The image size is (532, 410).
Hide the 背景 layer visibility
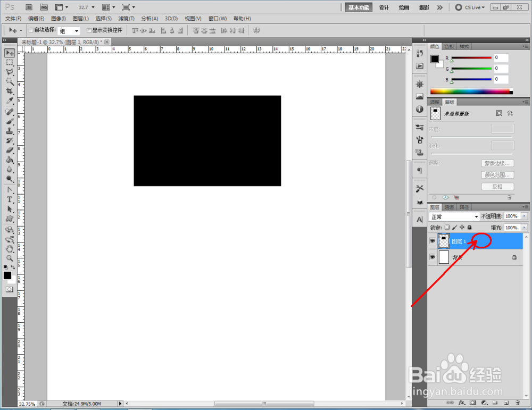tap(432, 257)
